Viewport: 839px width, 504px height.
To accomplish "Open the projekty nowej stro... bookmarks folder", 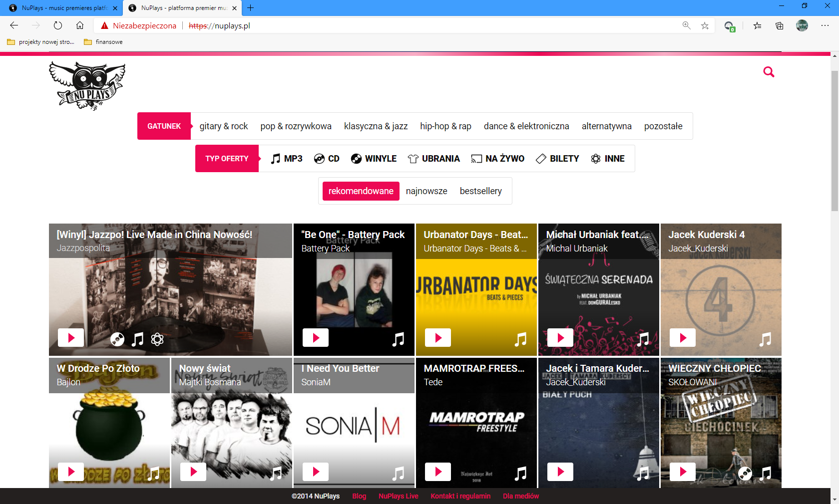I will (x=41, y=42).
